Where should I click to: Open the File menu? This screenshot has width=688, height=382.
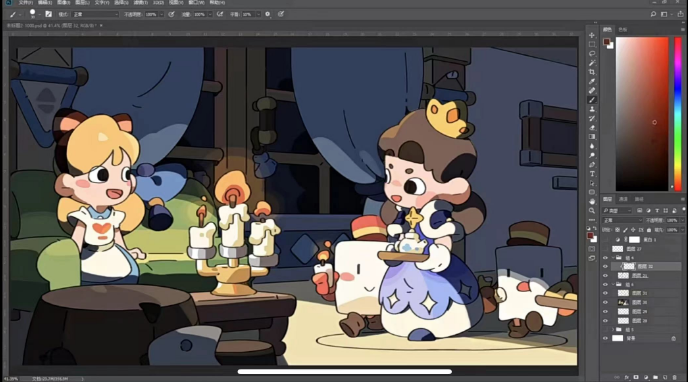(x=25, y=3)
